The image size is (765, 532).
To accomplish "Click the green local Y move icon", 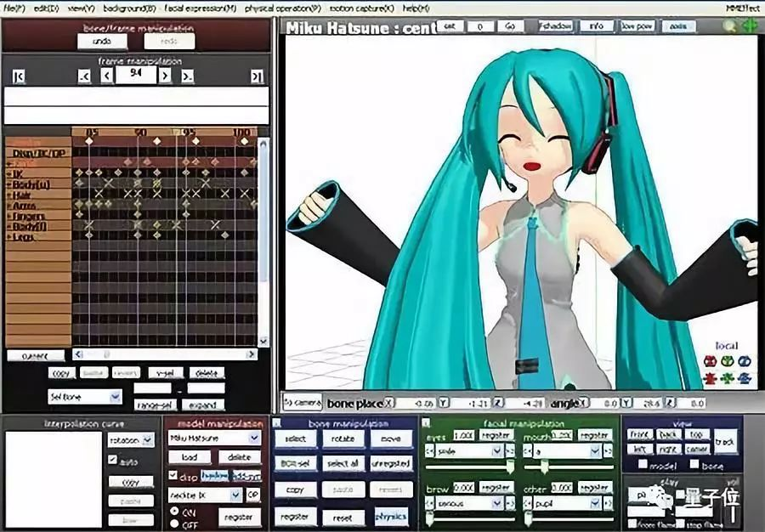I will 727,378.
